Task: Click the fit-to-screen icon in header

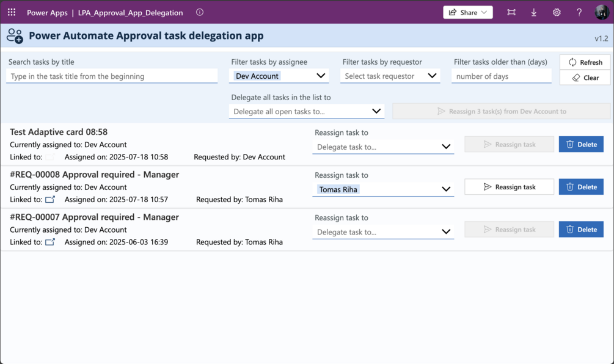Action: tap(511, 12)
